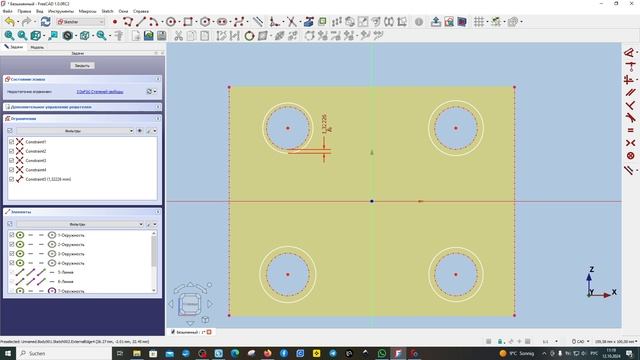
Task: Select the Polygon tool
Action: [x=205, y=22]
